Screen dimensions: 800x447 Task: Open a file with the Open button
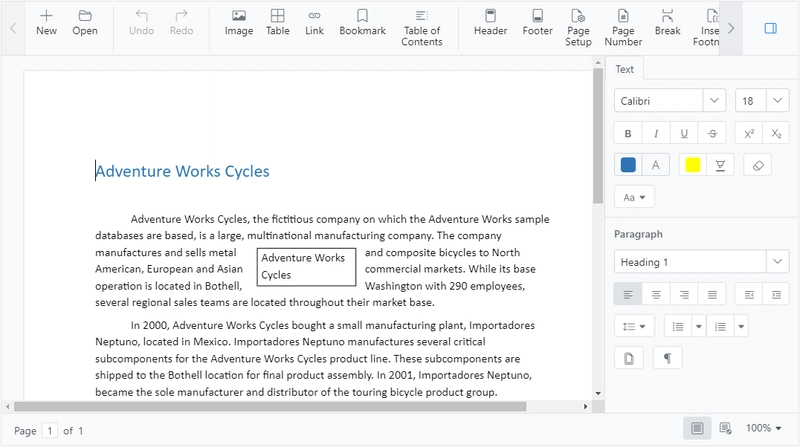[x=85, y=23]
